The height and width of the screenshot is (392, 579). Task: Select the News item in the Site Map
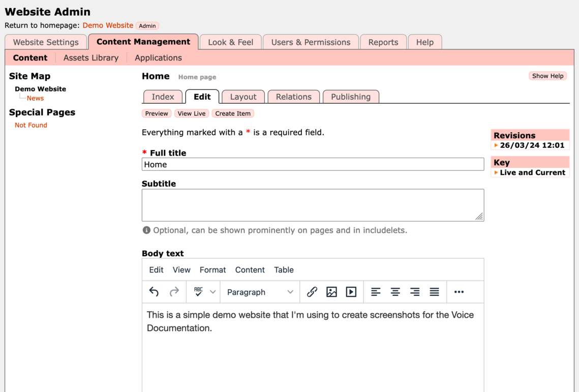[35, 98]
